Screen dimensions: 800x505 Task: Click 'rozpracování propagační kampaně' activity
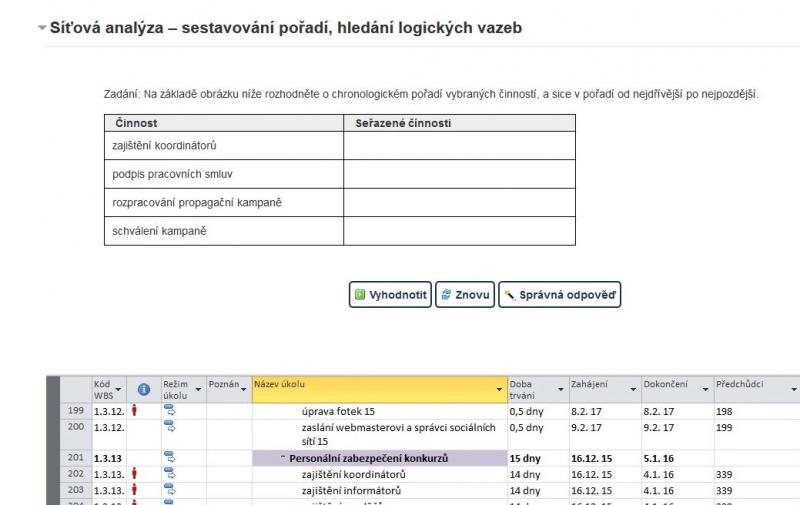click(197, 203)
